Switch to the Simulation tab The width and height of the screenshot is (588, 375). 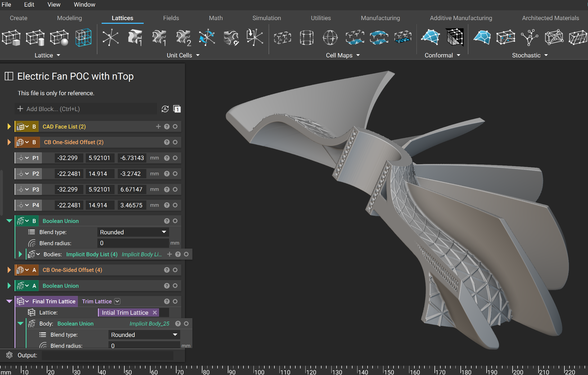point(266,18)
